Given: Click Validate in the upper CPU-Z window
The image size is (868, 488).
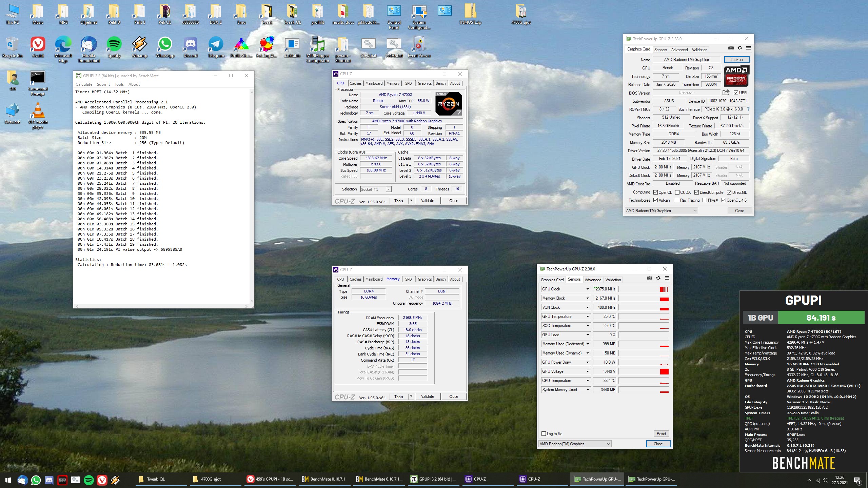Looking at the screenshot, I should click(428, 201).
